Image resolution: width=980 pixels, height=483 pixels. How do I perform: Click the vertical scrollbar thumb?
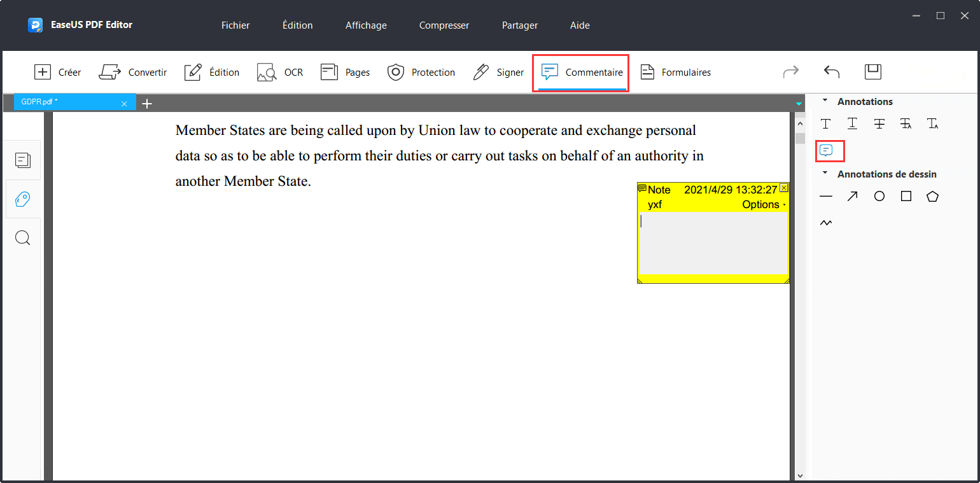[x=801, y=138]
